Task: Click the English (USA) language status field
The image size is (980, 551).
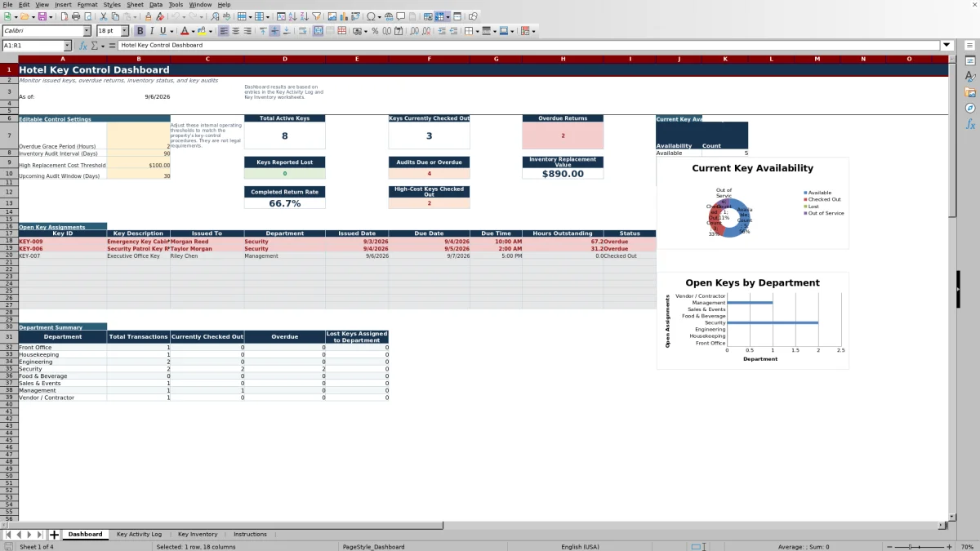Action: (580, 547)
